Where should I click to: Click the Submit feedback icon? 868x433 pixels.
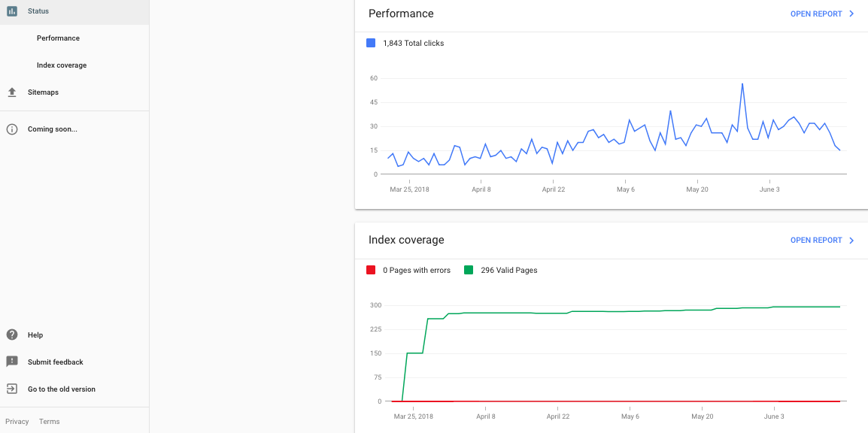pos(11,362)
